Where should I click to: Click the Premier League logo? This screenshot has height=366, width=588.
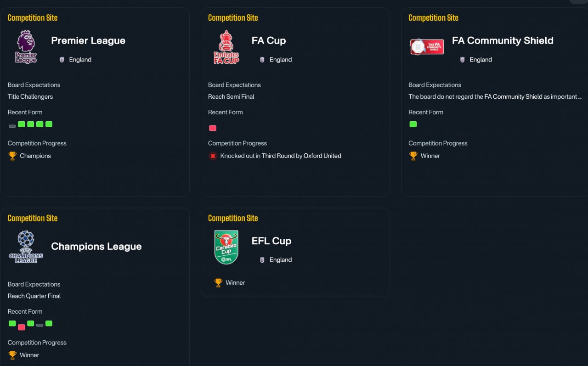[26, 47]
